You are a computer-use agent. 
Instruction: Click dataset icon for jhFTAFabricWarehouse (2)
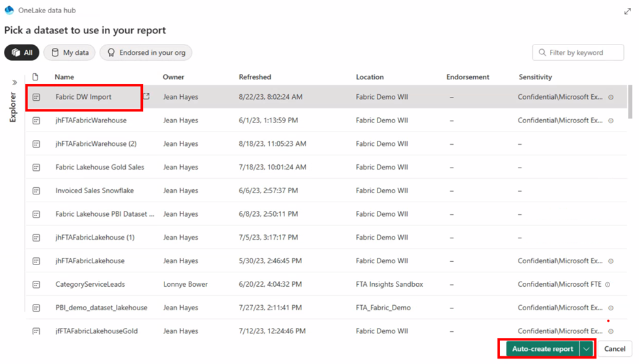tap(36, 144)
